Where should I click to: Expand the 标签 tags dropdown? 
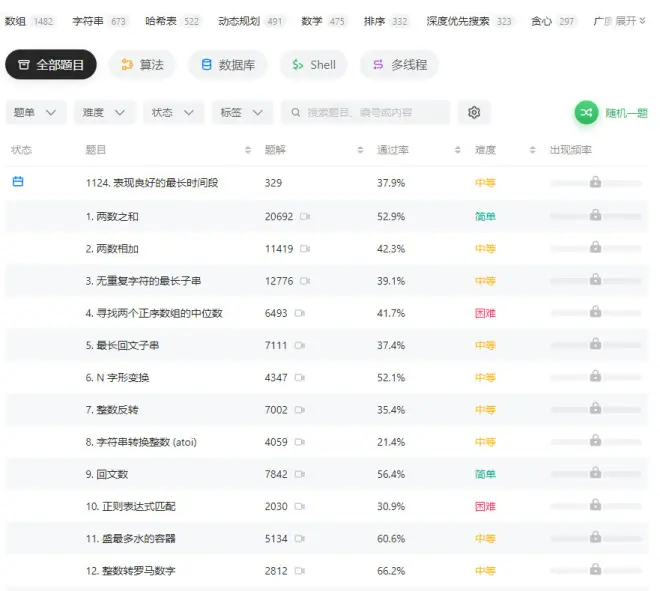[242, 113]
